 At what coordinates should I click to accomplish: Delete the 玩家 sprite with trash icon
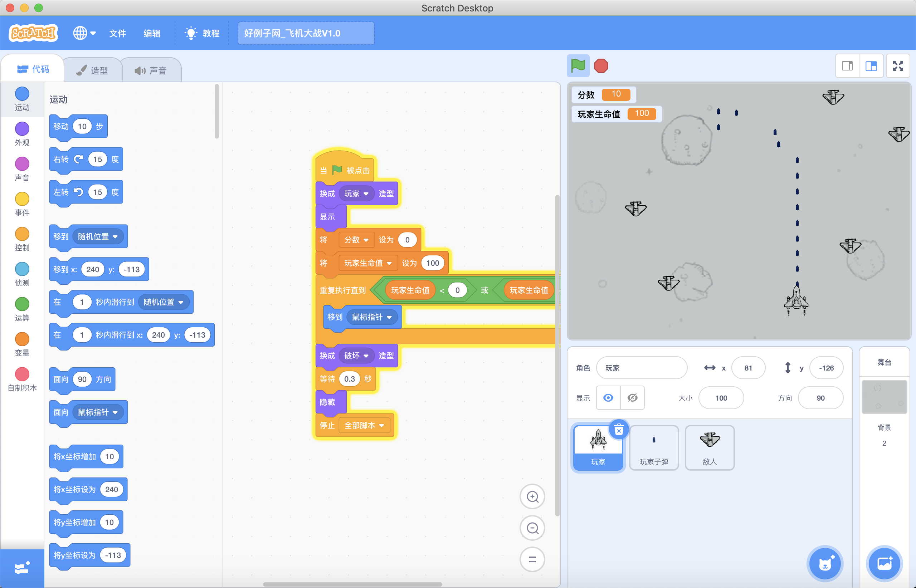pos(619,430)
